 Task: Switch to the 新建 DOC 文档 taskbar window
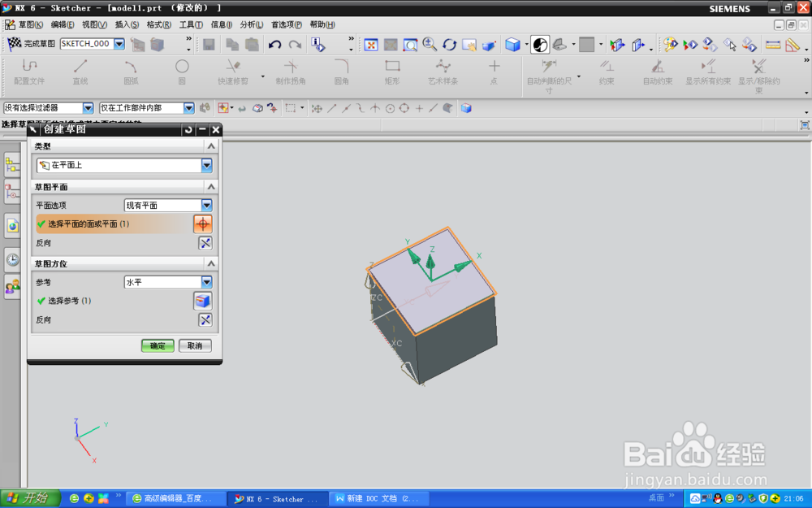[379, 499]
